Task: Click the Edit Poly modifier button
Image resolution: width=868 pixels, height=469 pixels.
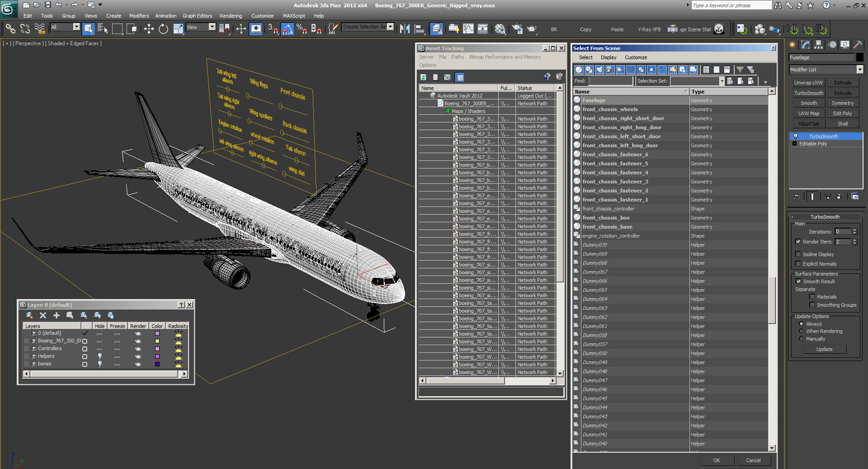Action: click(x=843, y=114)
